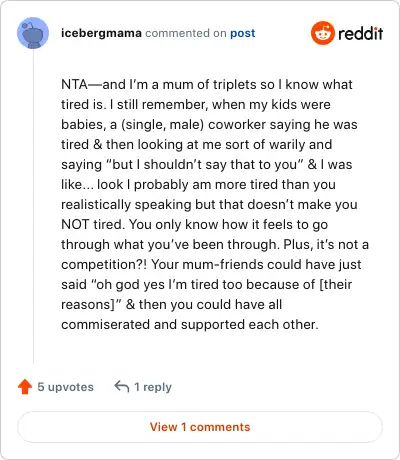Screen dimensions: 400x460
Task: Click the "1 reply" count label
Action: [153, 387]
